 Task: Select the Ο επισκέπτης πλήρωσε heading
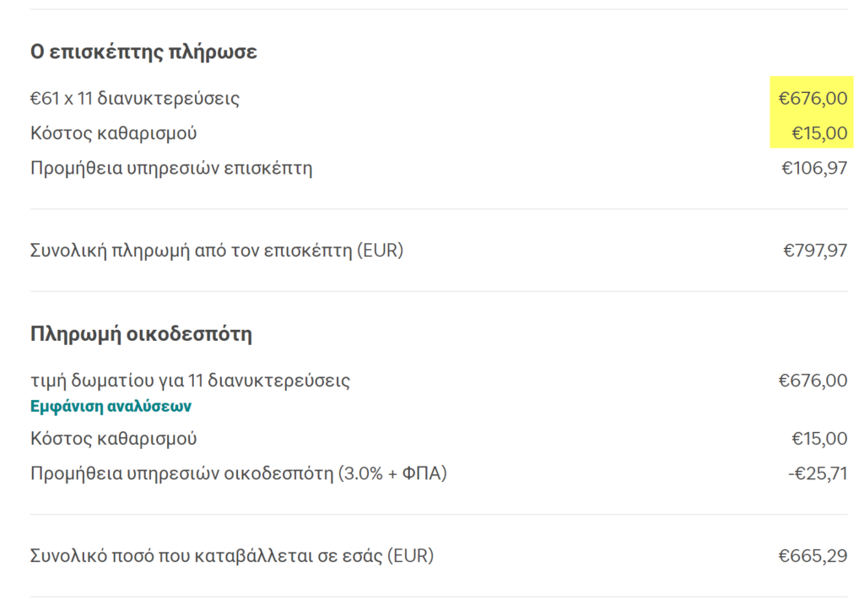(x=143, y=51)
